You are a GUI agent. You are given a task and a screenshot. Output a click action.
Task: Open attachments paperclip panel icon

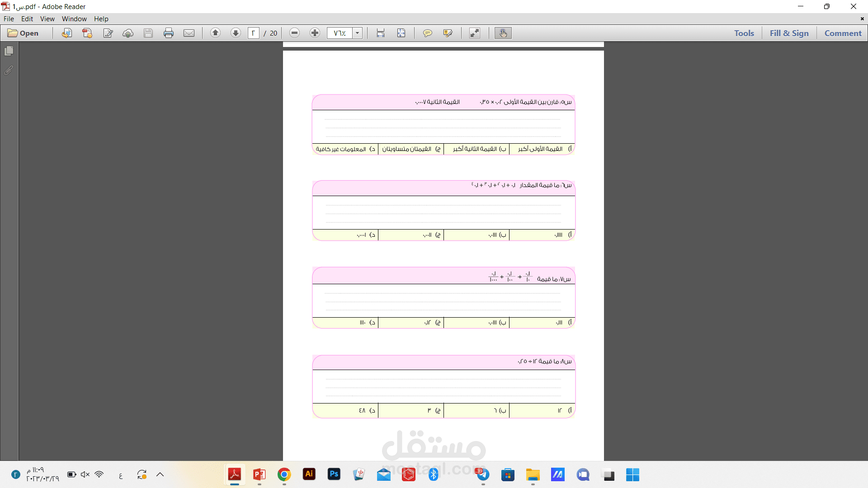[9, 70]
